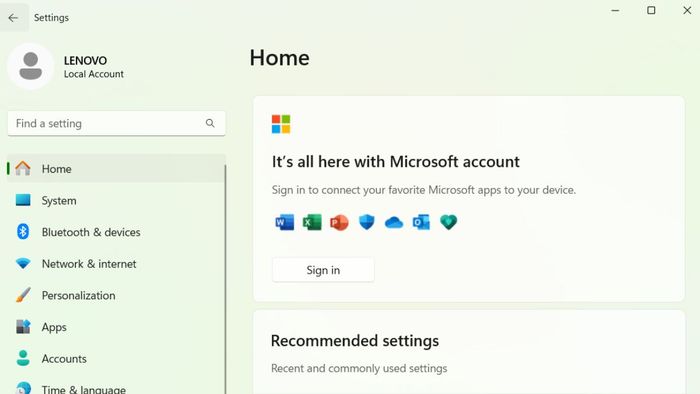
Task: Click the Word app icon
Action: 285,222
